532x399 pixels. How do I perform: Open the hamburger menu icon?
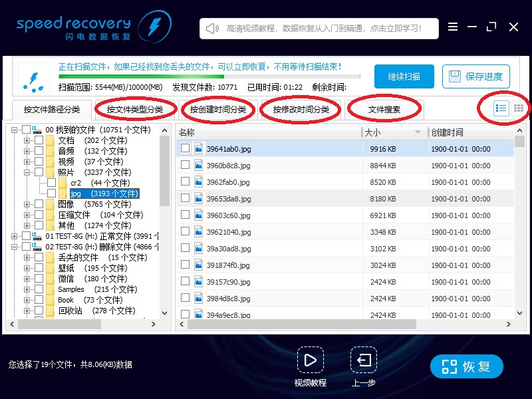pos(453,27)
